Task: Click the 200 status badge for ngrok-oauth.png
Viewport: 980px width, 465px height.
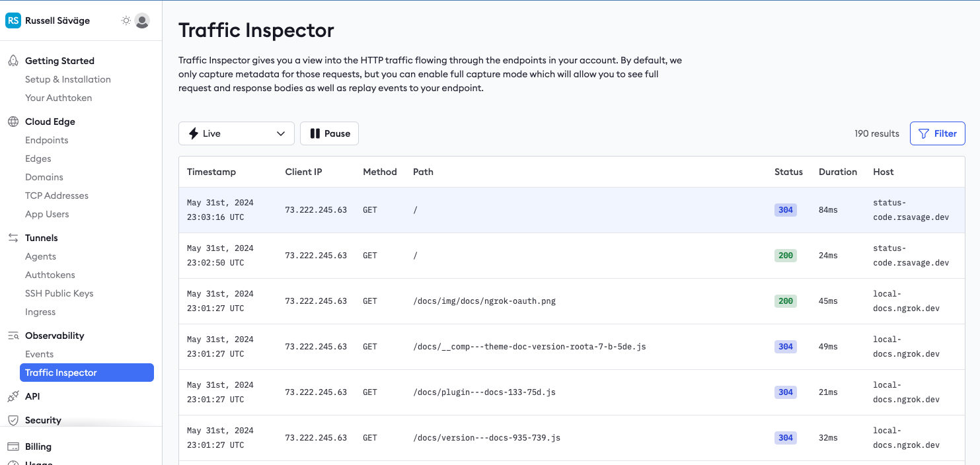Action: (785, 301)
